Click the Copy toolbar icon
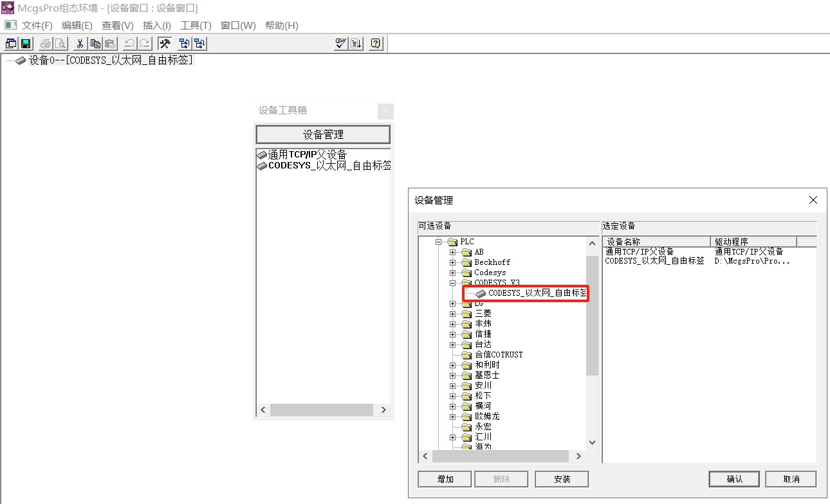This screenshot has width=830, height=504. coord(95,44)
